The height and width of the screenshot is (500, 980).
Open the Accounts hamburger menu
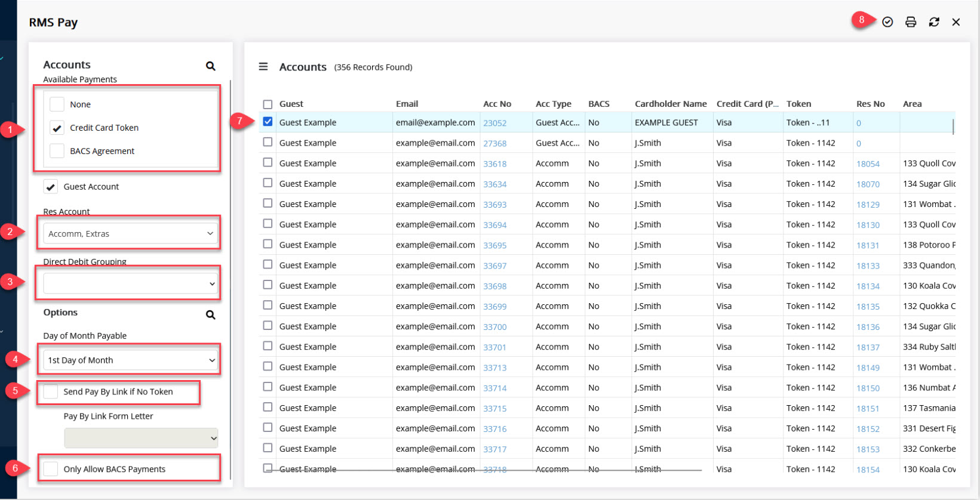(x=263, y=67)
